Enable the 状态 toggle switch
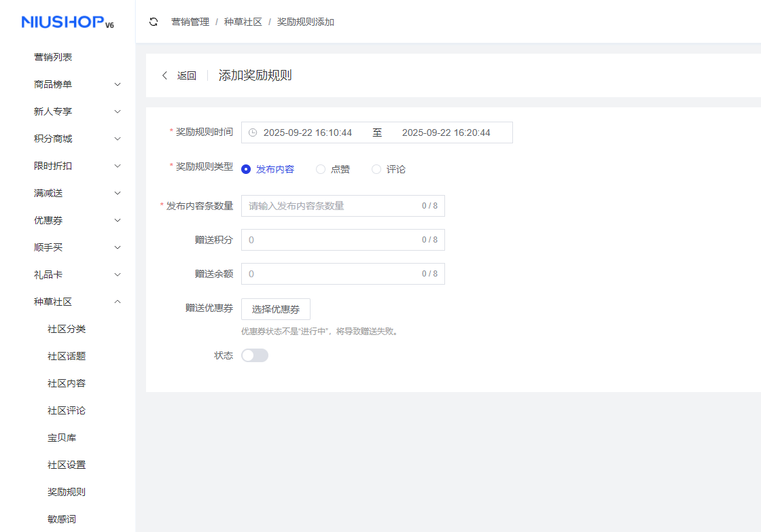Image resolution: width=761 pixels, height=532 pixels. 254,355
